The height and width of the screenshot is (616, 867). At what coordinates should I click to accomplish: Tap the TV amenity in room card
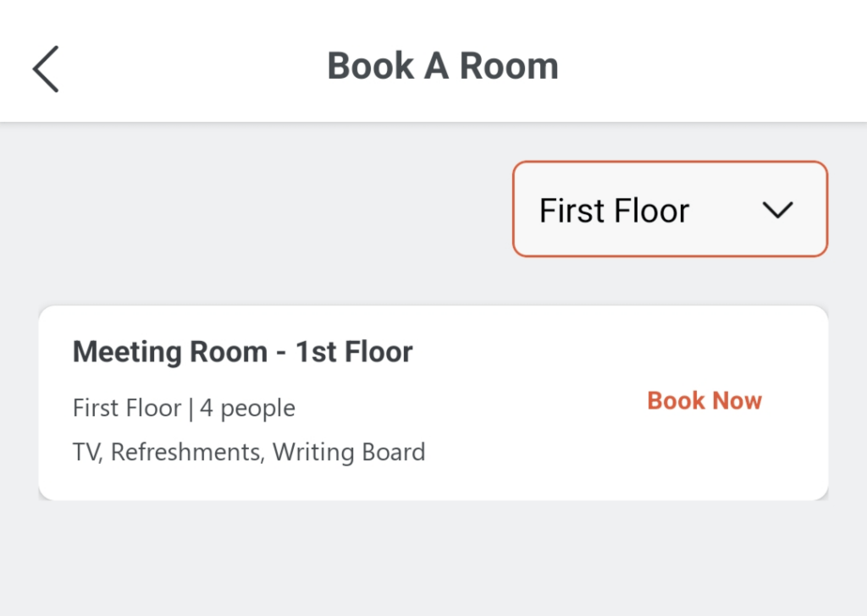tap(86, 452)
